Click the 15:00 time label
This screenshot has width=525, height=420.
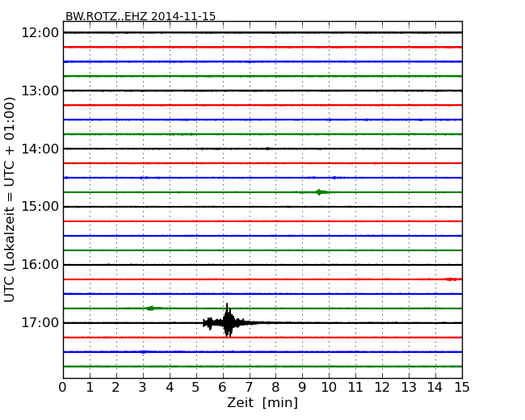pos(40,207)
